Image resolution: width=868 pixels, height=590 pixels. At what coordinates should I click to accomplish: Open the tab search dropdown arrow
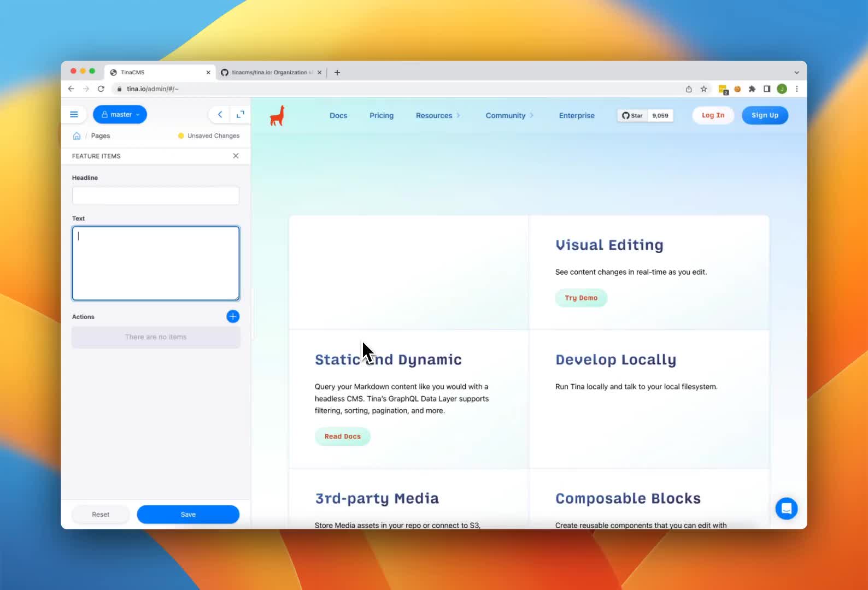796,72
